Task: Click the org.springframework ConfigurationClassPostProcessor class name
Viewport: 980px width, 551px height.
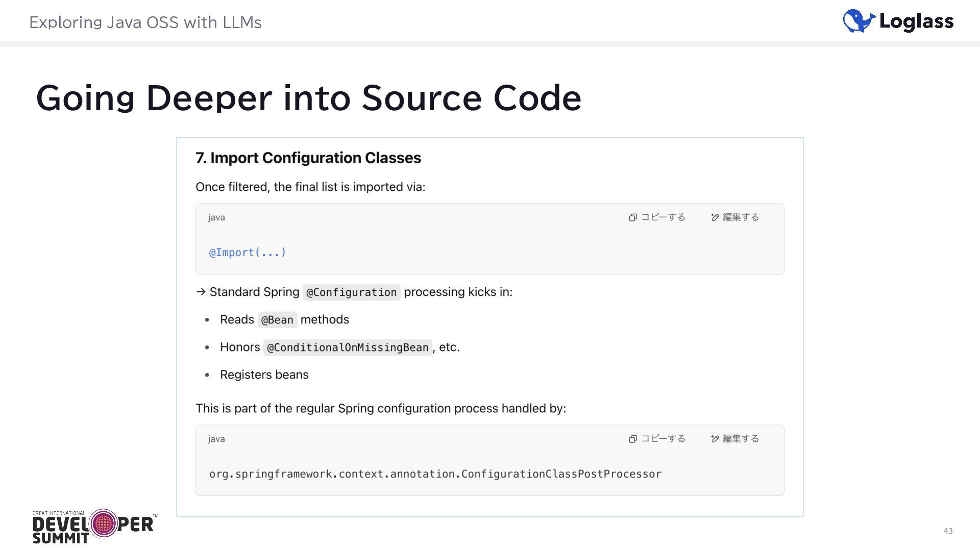Action: click(435, 474)
